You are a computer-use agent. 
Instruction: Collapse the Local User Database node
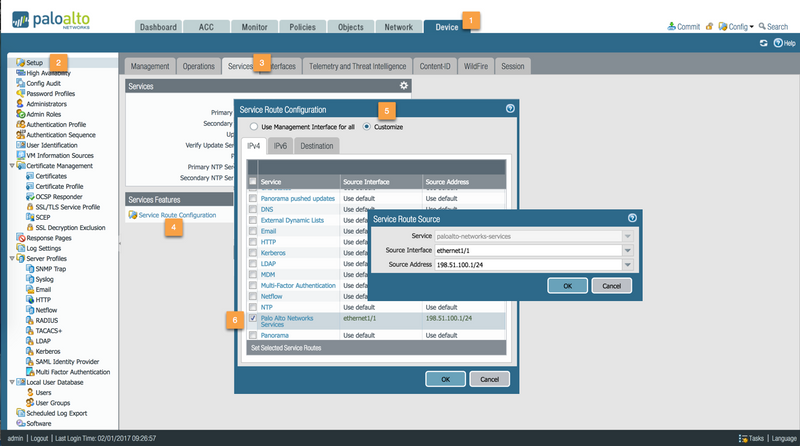pos(12,382)
